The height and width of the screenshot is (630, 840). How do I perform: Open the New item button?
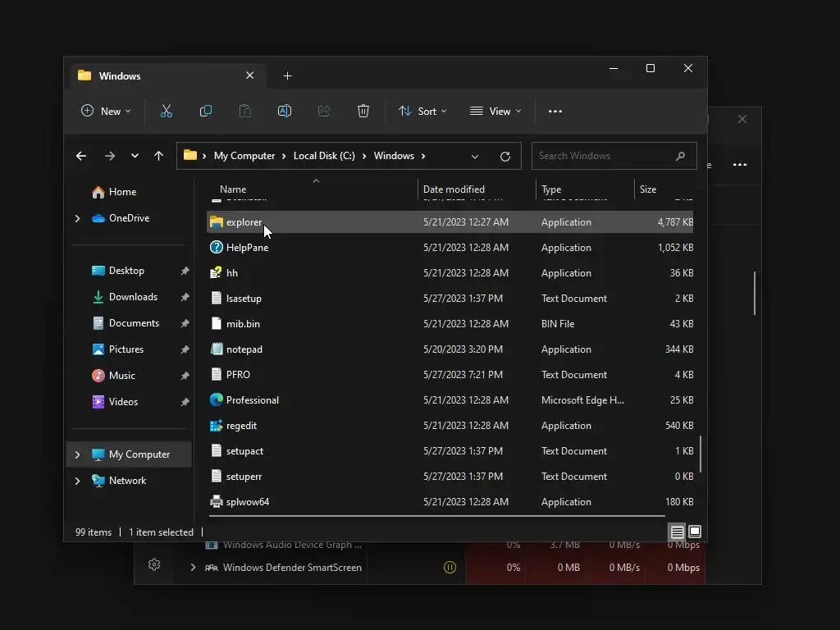point(106,111)
